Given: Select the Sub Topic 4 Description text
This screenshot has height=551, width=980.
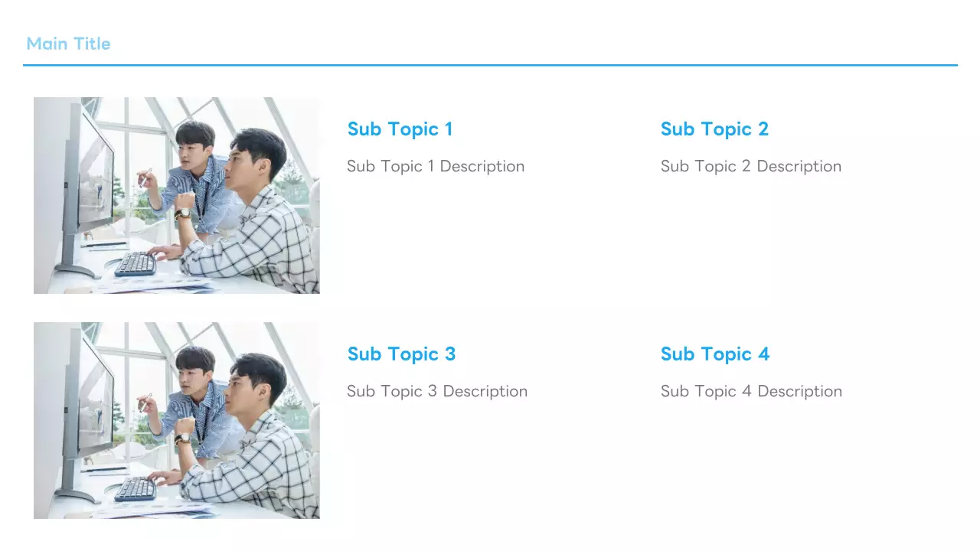Looking at the screenshot, I should coord(751,391).
